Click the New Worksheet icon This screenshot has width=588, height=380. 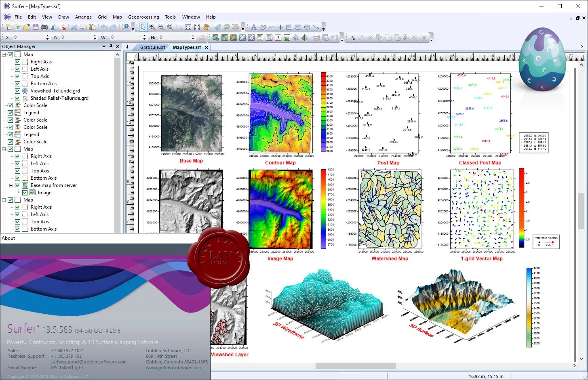17,27
